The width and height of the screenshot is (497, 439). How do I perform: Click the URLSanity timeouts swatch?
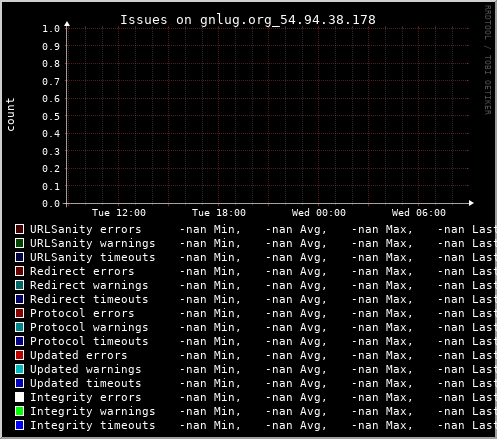20,257
